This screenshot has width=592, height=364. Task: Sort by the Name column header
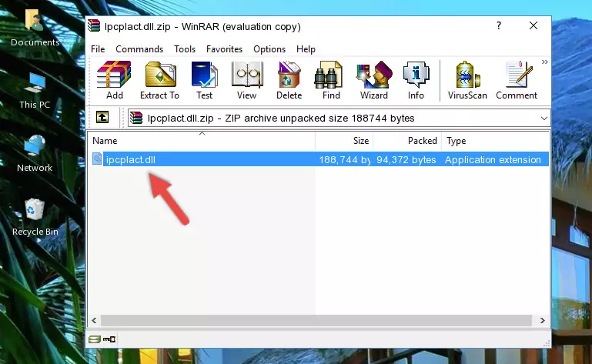coord(202,141)
